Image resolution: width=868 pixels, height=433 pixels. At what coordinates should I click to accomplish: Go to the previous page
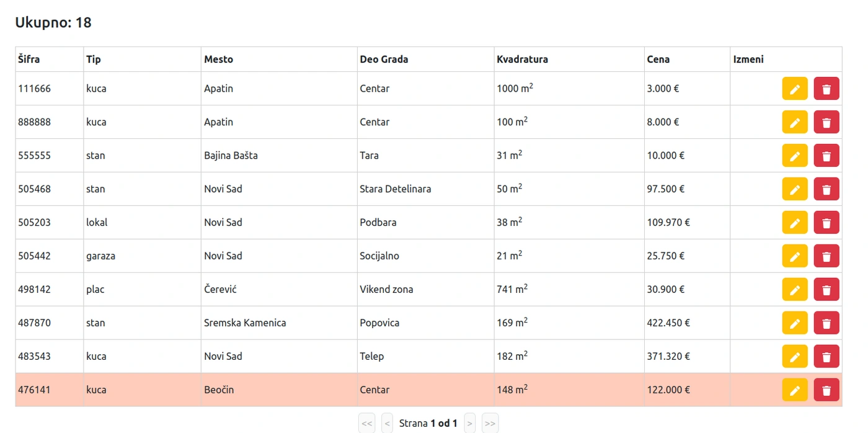[x=387, y=424]
